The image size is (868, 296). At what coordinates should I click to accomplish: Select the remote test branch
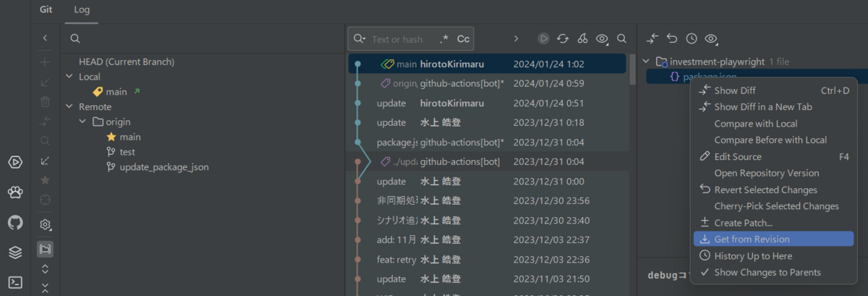pyautogui.click(x=127, y=152)
